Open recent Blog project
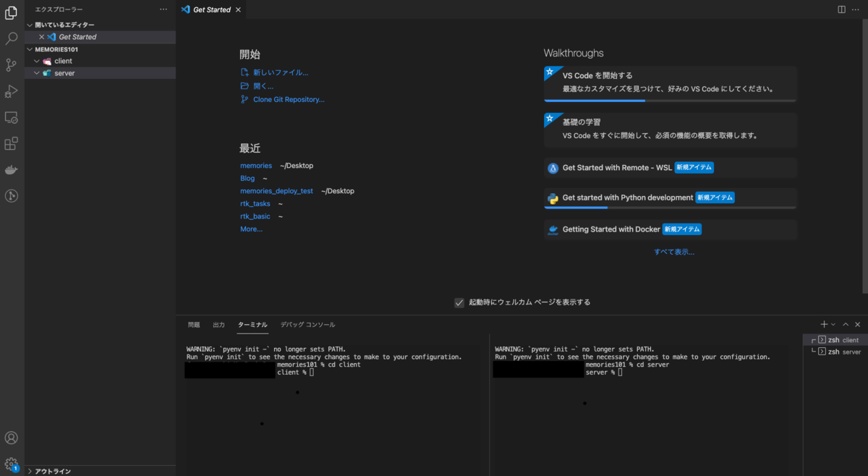 coord(247,178)
